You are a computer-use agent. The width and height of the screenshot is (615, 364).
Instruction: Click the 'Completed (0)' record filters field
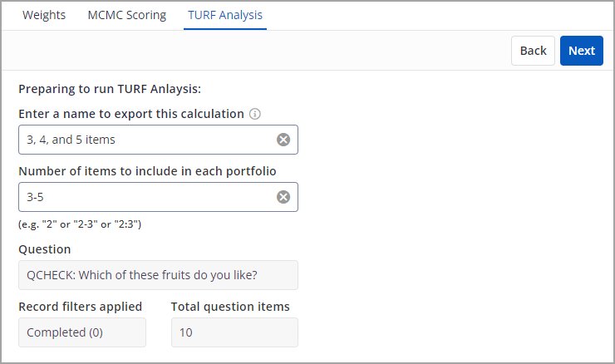82,332
